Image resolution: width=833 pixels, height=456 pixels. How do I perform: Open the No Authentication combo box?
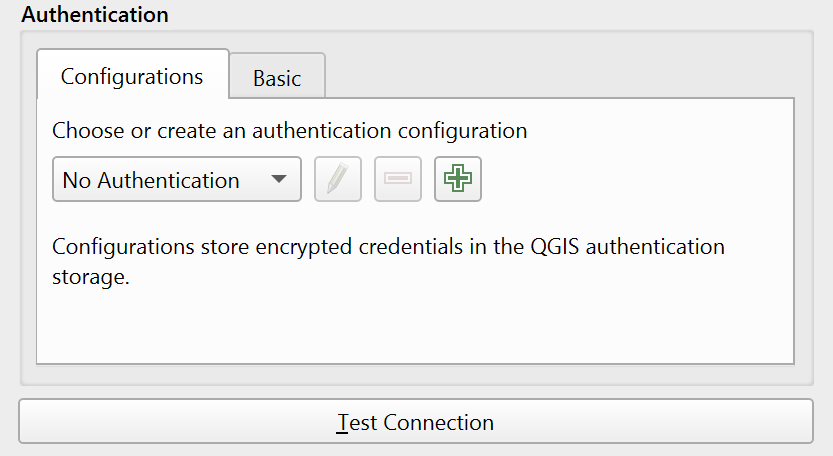coord(176,180)
